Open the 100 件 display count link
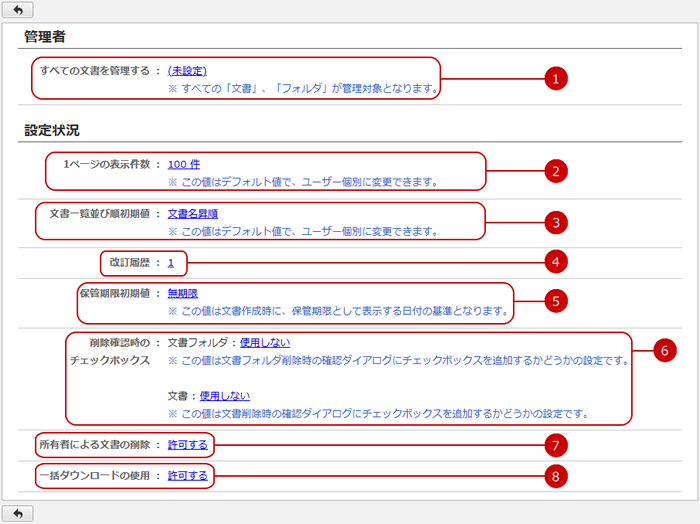This screenshot has width=700, height=524. [184, 164]
